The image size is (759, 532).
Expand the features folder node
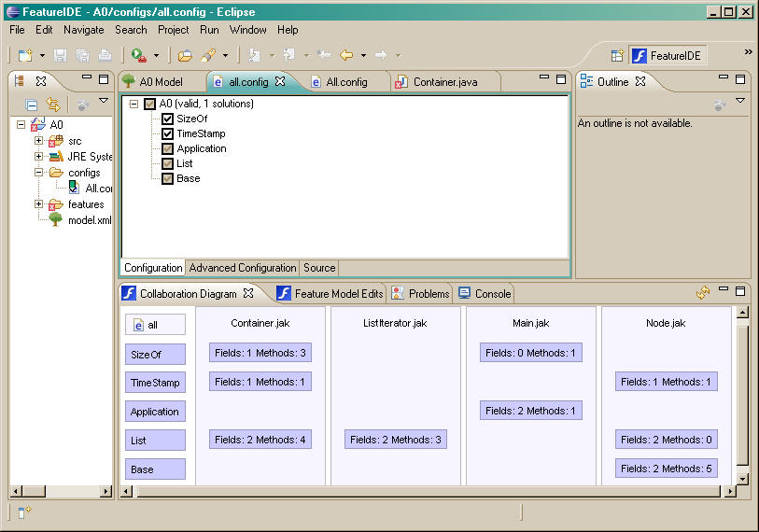38,203
